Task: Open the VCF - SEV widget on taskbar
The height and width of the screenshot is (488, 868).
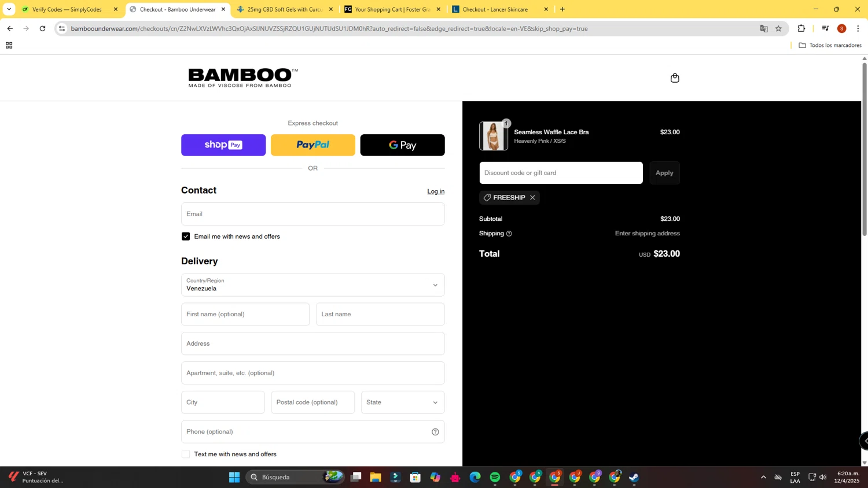Action: [36, 477]
